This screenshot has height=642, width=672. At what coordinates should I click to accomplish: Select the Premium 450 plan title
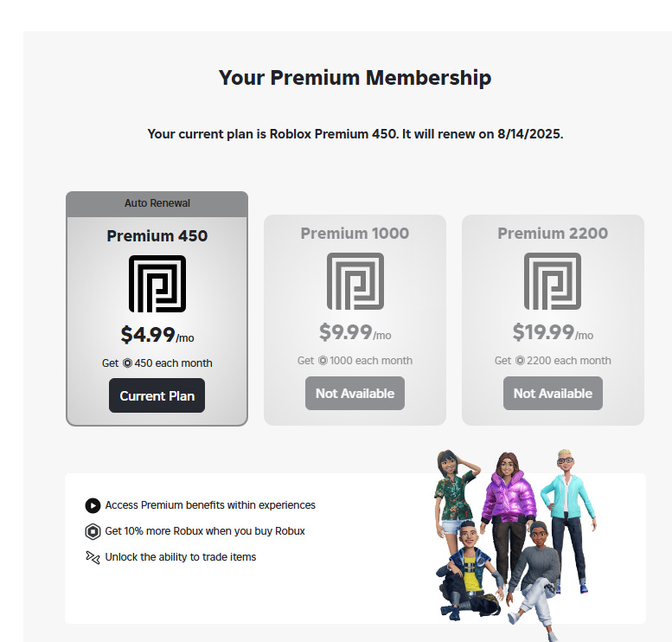click(157, 235)
